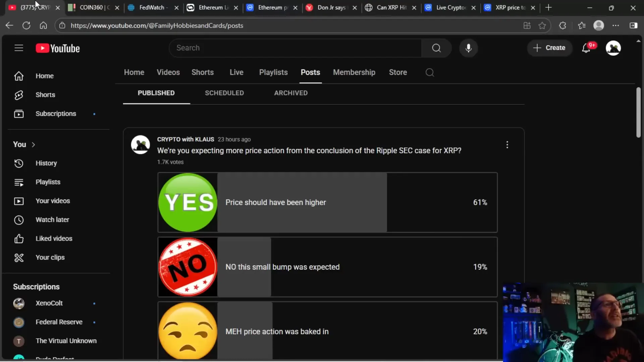The height and width of the screenshot is (362, 644).
Task: Open browser extensions puzzle icon
Action: 562,25
